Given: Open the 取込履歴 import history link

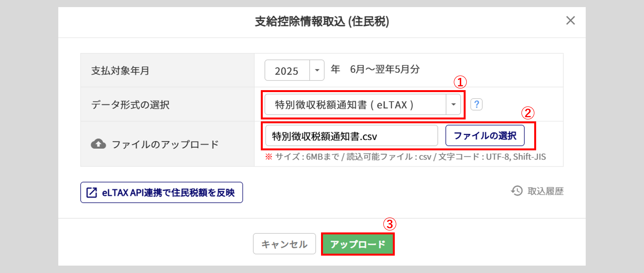Looking at the screenshot, I should pos(545,191).
